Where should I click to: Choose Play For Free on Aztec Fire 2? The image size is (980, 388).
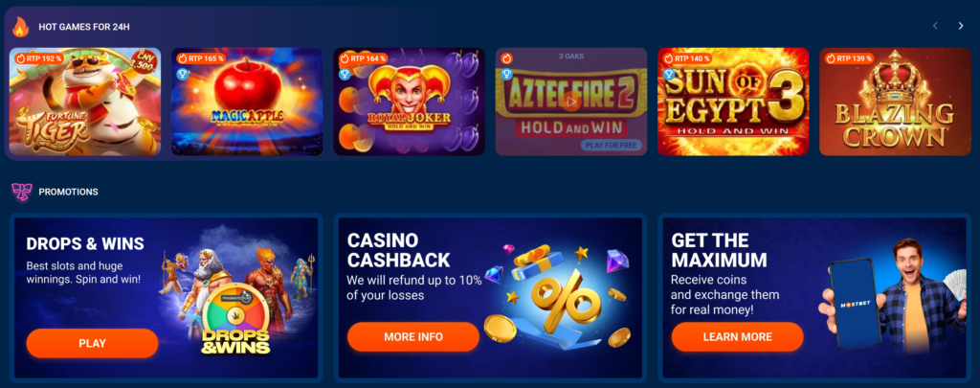[x=612, y=146]
